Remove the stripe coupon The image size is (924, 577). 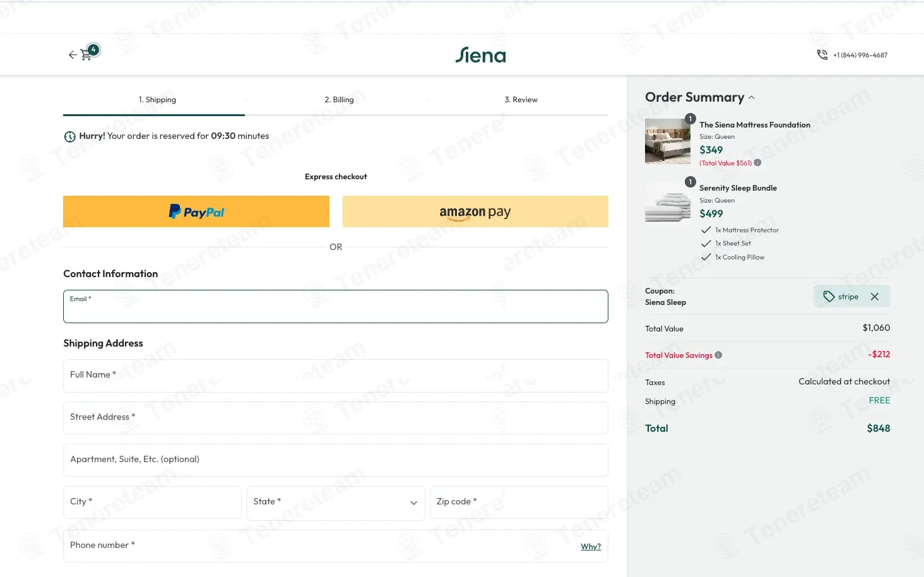pos(874,297)
